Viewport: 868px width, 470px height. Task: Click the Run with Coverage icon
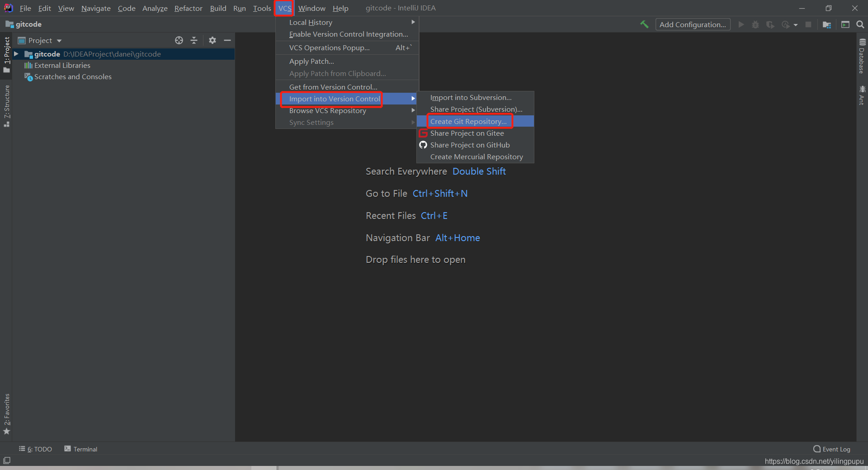pyautogui.click(x=770, y=24)
